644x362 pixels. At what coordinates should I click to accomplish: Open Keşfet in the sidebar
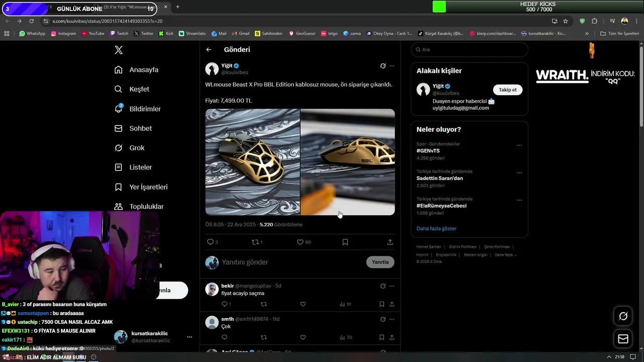click(139, 89)
